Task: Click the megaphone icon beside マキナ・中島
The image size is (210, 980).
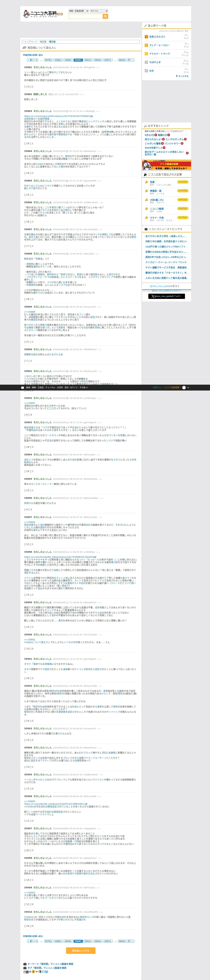Action: coord(146,217)
